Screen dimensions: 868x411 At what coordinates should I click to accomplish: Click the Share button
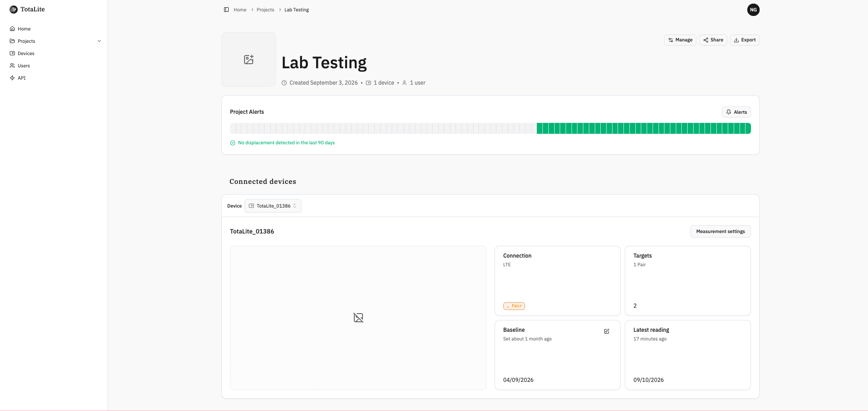click(713, 40)
